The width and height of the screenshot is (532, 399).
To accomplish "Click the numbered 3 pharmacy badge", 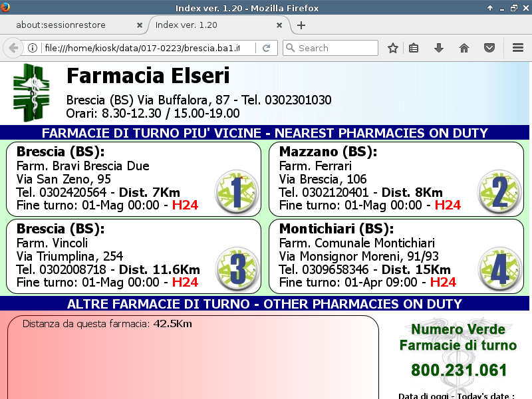I will [x=237, y=268].
